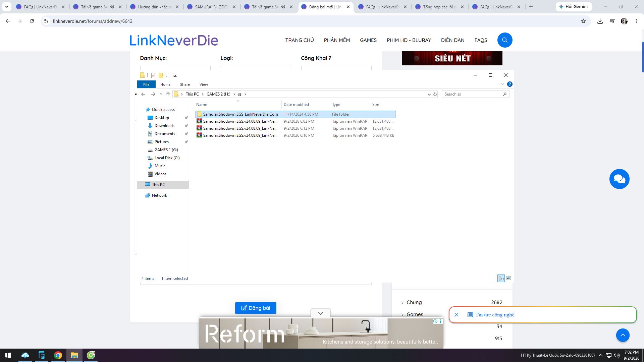The height and width of the screenshot is (362, 644).
Task: Click the LinkNeverDie search icon button
Action: tap(505, 40)
